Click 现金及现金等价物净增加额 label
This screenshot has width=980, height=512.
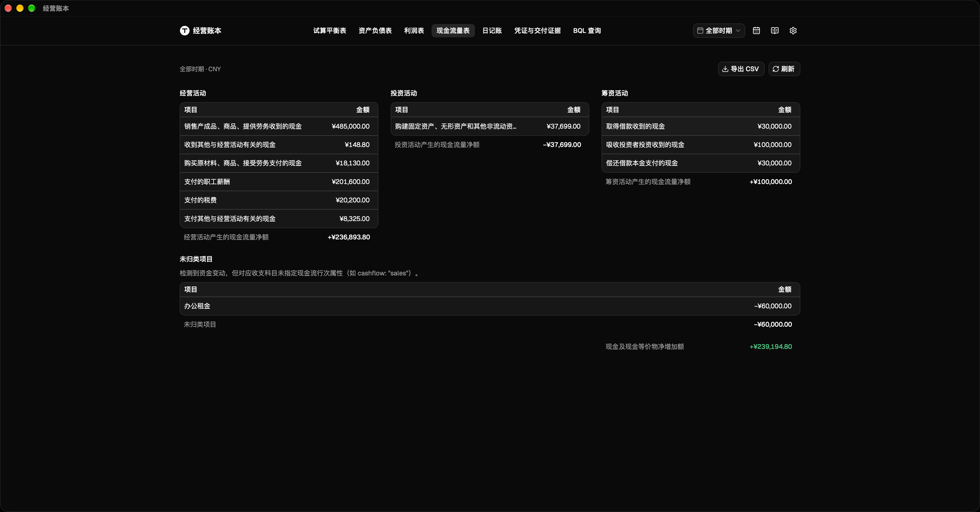click(x=645, y=347)
